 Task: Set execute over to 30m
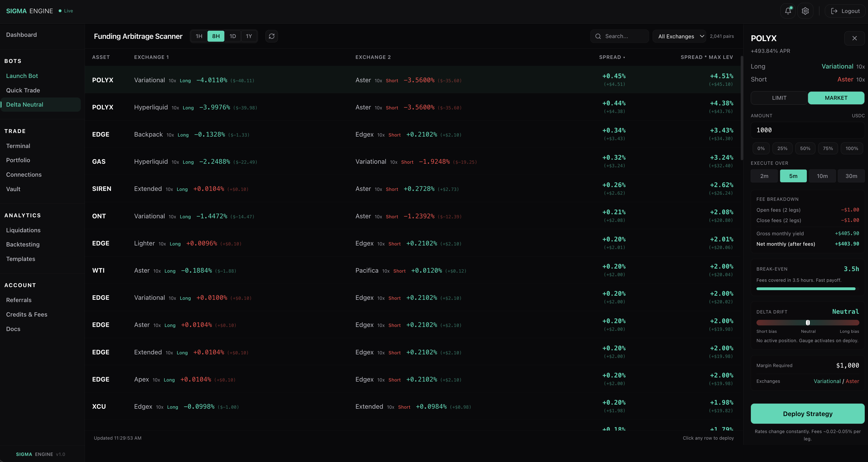click(x=851, y=176)
